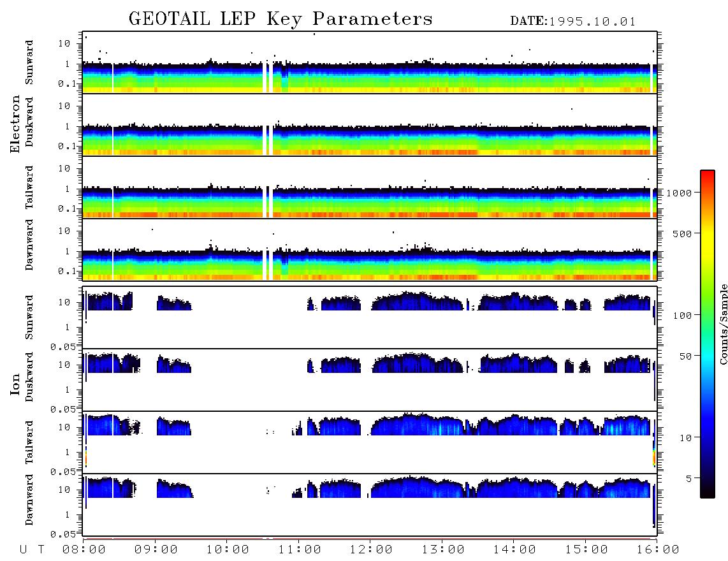This screenshot has width=728, height=561.
Task: Click the Electron Sunward spectrogram panel
Action: point(370,62)
